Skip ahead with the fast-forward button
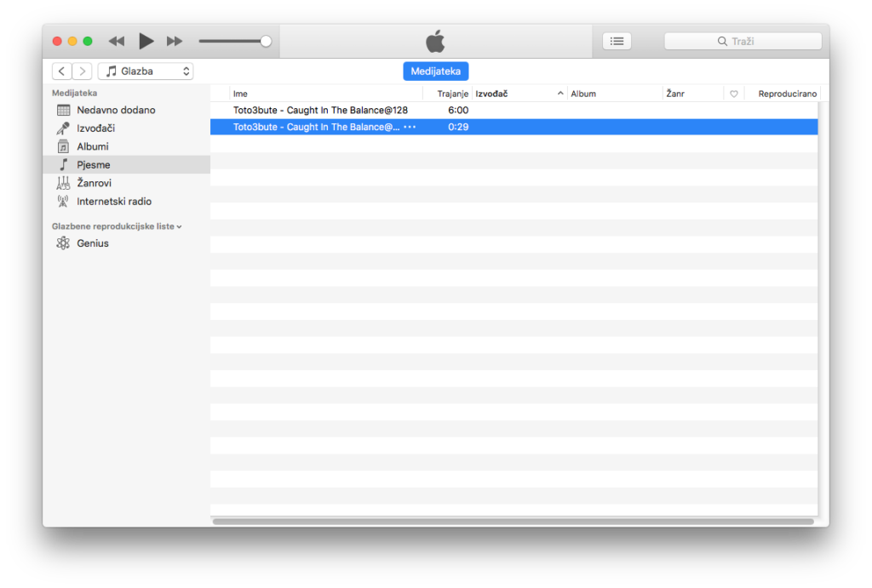Screen dimensions: 872x588 pyautogui.click(x=175, y=41)
